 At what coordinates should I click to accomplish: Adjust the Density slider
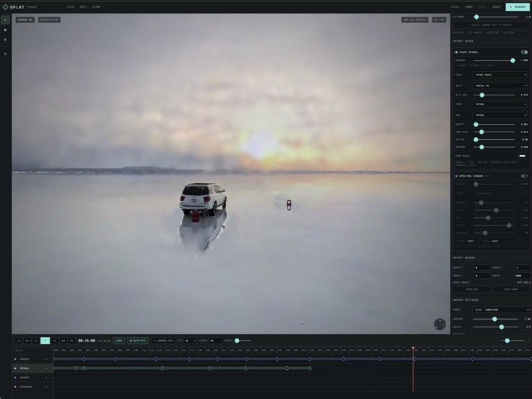(494, 125)
